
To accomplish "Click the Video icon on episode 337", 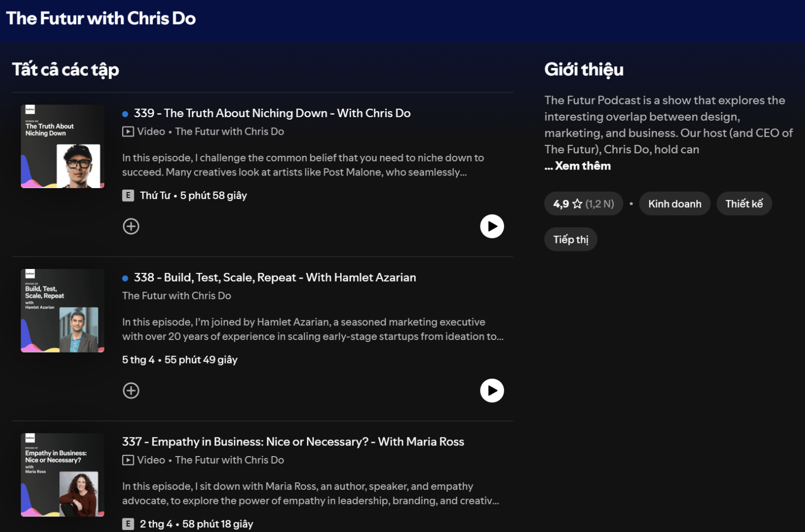I will [128, 460].
